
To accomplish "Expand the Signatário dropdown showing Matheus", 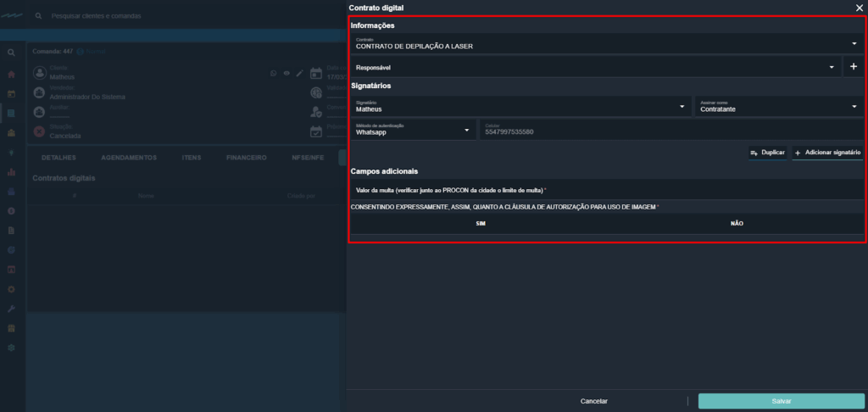I will [520, 106].
